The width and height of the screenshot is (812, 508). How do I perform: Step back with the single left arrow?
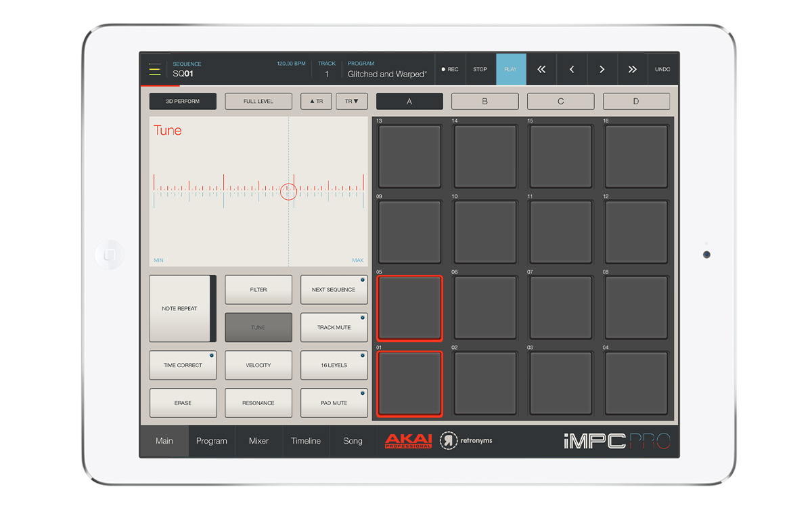[572, 69]
